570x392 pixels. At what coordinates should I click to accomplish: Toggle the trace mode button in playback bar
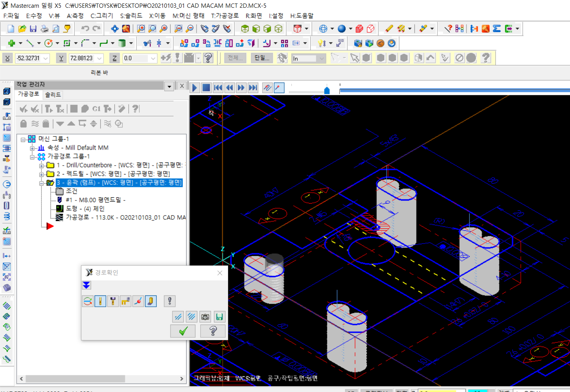[267, 88]
